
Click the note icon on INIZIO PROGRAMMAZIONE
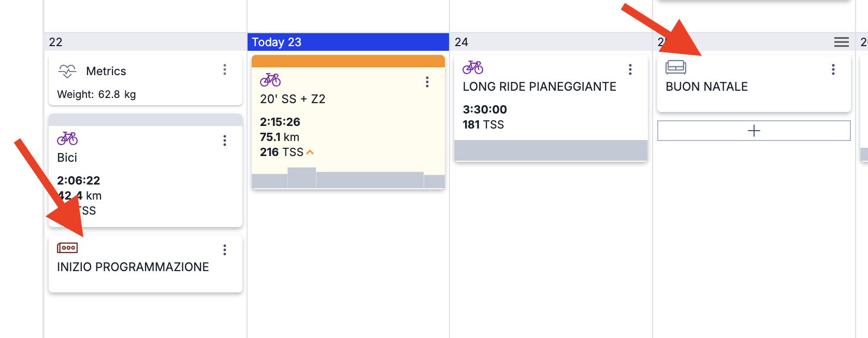tap(67, 248)
